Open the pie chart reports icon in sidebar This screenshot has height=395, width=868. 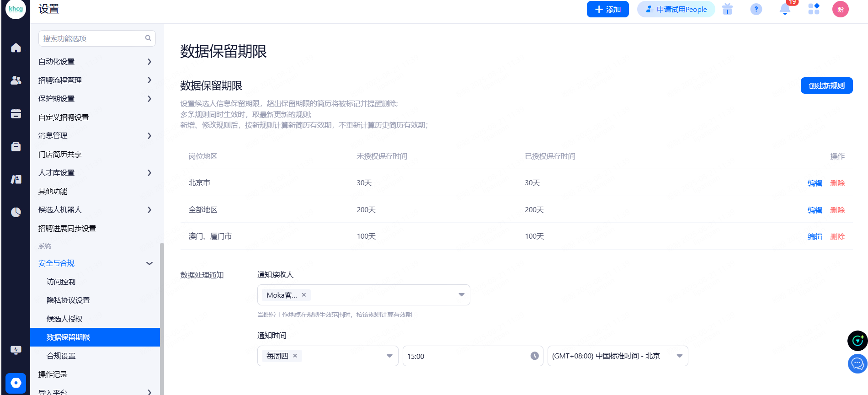click(16, 212)
